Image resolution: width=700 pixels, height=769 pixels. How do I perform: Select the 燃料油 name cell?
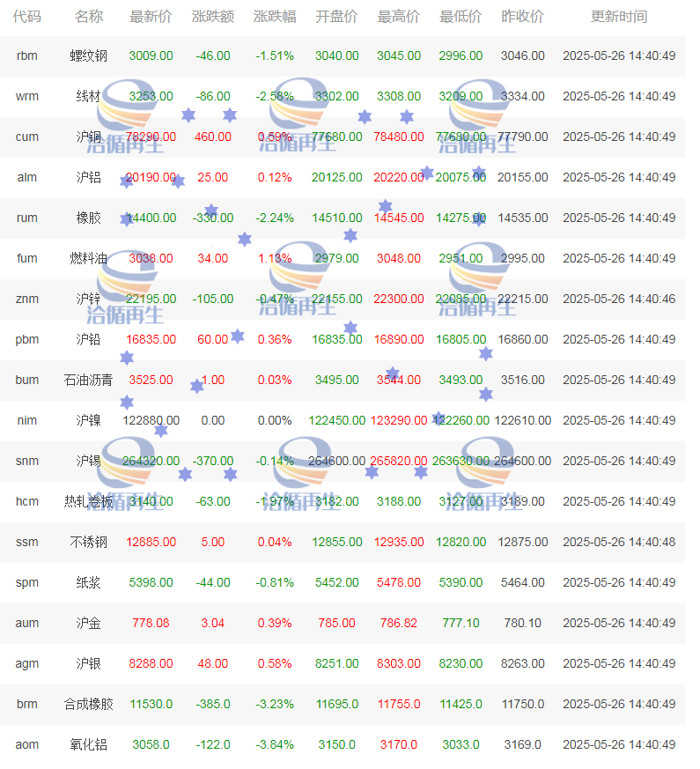(x=89, y=258)
